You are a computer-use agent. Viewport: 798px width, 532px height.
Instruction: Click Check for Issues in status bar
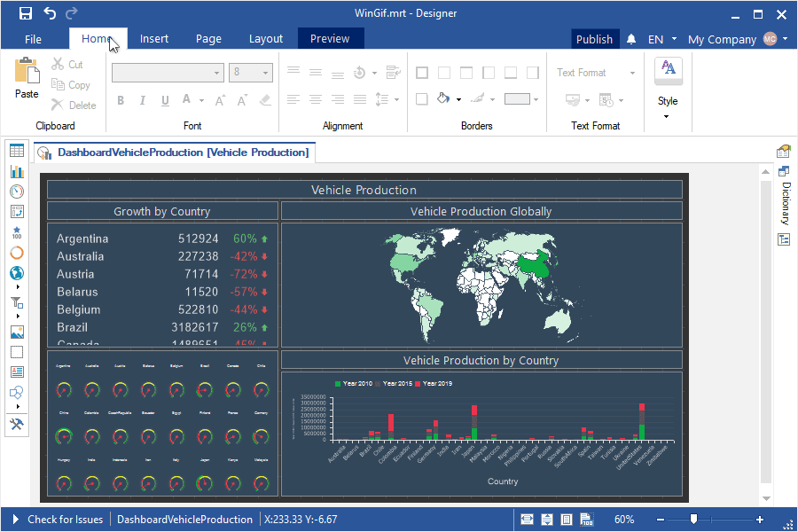[65, 520]
